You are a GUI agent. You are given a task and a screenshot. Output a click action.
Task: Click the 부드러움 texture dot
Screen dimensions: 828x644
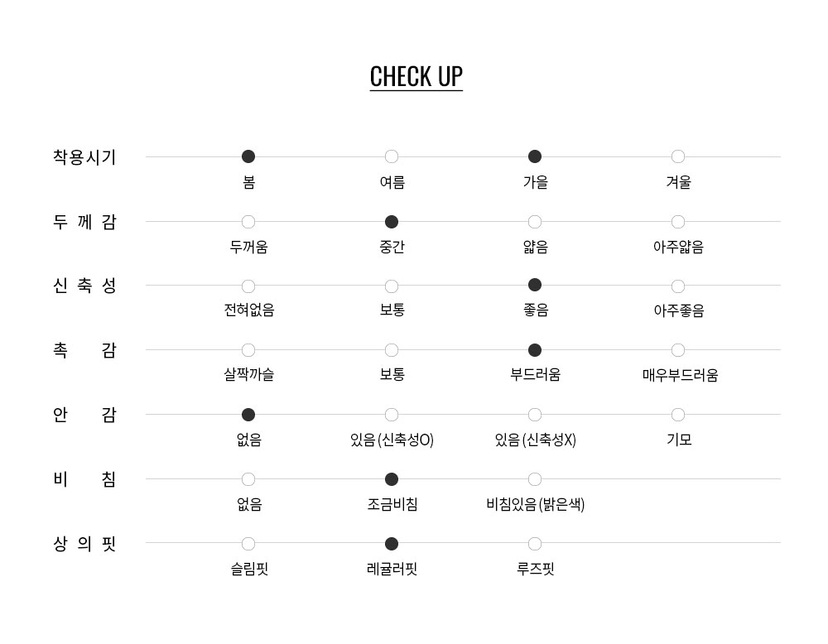pyautogui.click(x=535, y=350)
